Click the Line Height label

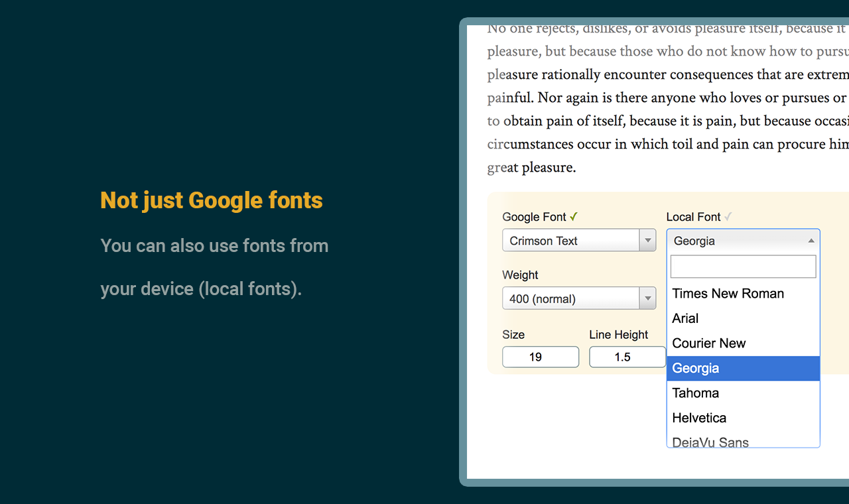(619, 335)
